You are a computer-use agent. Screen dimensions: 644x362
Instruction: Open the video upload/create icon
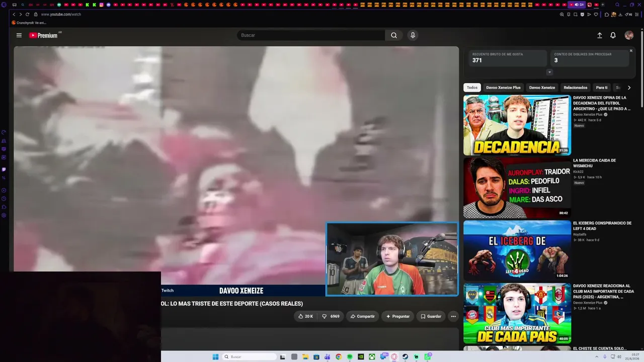pos(599,35)
